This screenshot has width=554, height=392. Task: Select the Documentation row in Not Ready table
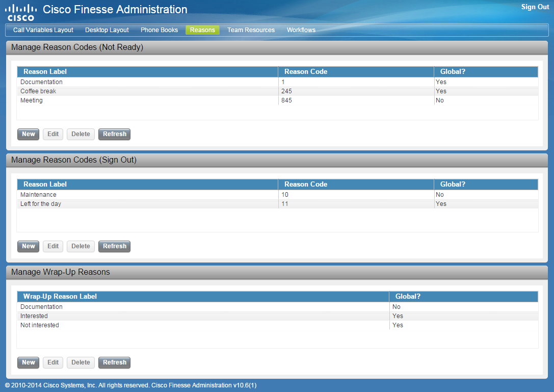[278, 82]
